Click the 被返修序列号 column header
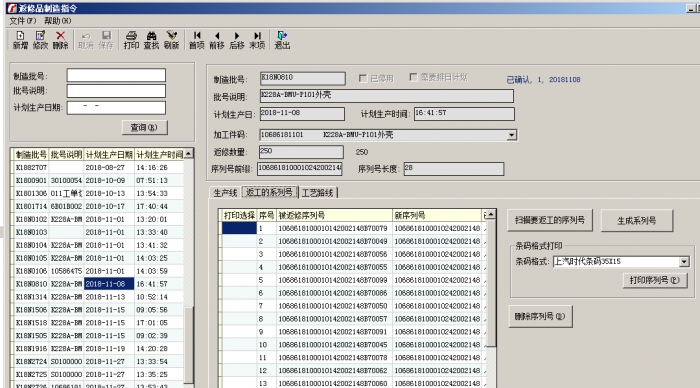The width and height of the screenshot is (700, 388). [334, 215]
